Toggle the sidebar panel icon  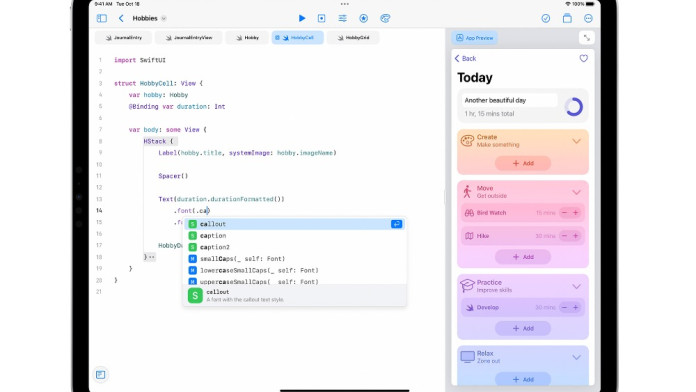click(102, 18)
